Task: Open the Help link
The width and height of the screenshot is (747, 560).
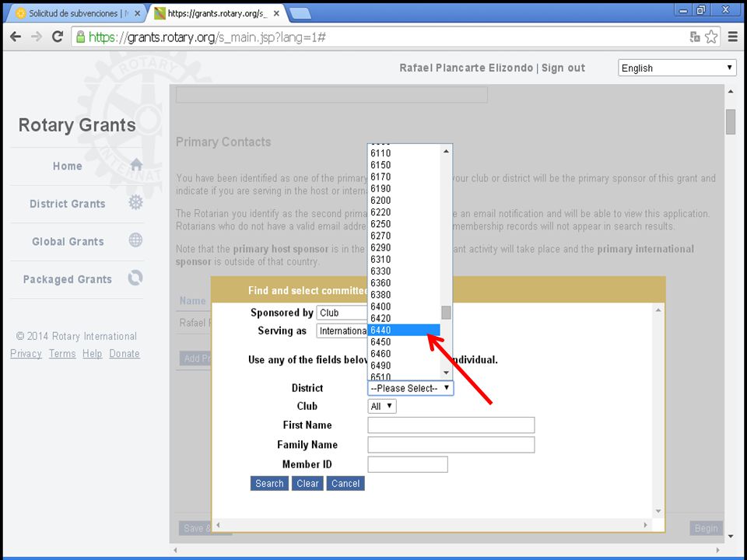Action: click(92, 354)
